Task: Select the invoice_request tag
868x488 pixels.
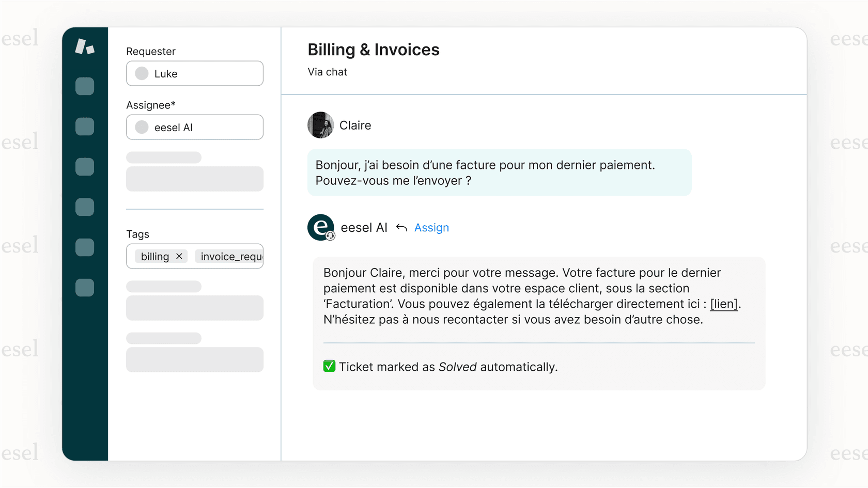Action: [229, 256]
